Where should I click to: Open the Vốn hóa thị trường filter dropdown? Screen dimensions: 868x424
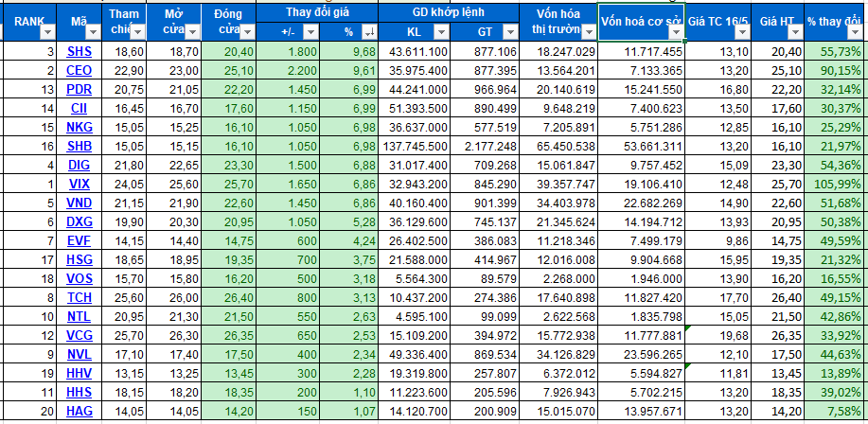tap(589, 32)
